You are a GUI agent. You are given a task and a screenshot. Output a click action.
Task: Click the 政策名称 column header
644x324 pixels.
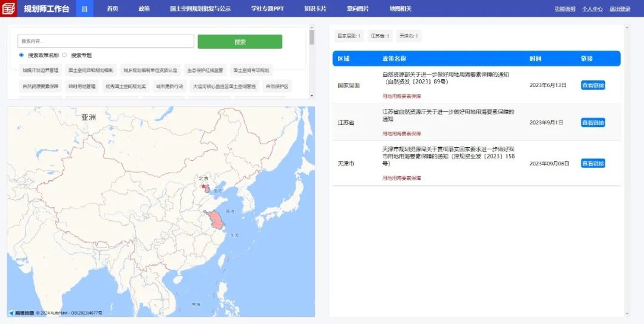(394, 58)
